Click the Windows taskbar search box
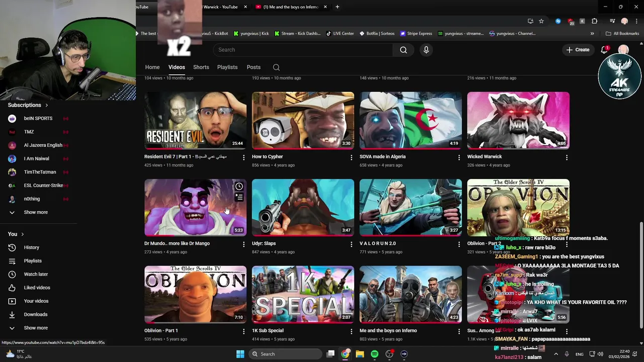 point(286,354)
